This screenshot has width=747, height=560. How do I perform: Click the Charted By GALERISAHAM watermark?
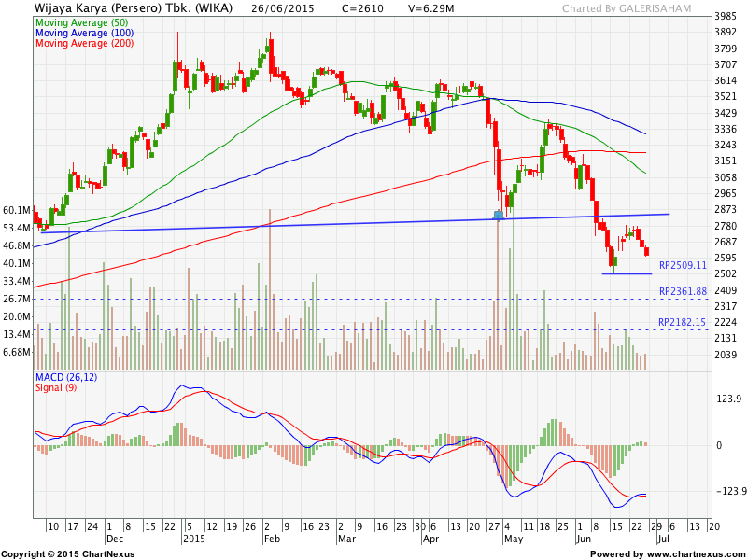tap(627, 9)
